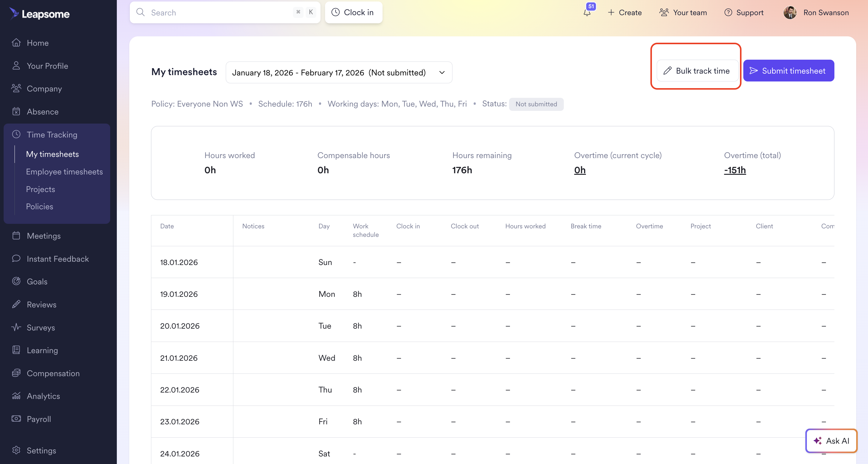Click the Bulk track time button
The width and height of the screenshot is (868, 464).
point(696,71)
